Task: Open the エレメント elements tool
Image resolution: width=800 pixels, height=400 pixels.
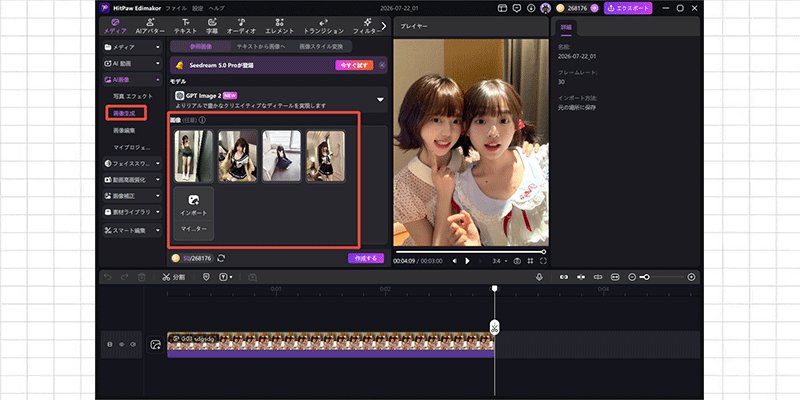Action: [279, 26]
